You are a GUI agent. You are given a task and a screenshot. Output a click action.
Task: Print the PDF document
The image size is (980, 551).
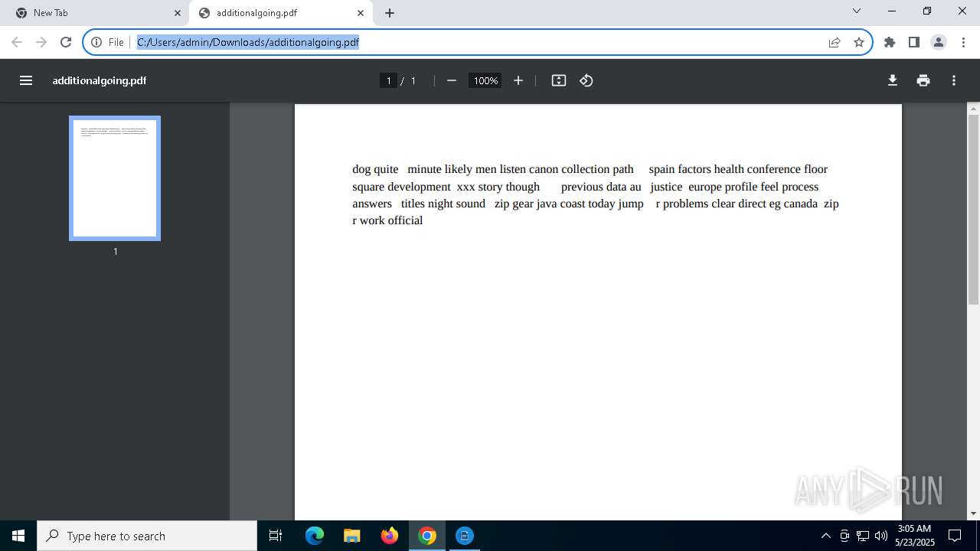[x=923, y=80]
